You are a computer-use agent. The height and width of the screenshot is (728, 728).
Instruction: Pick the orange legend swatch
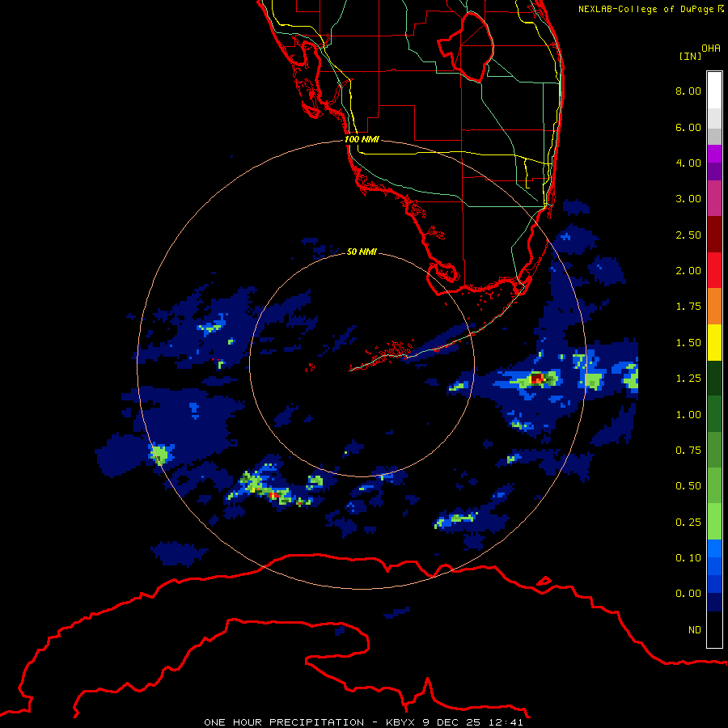[x=714, y=306]
